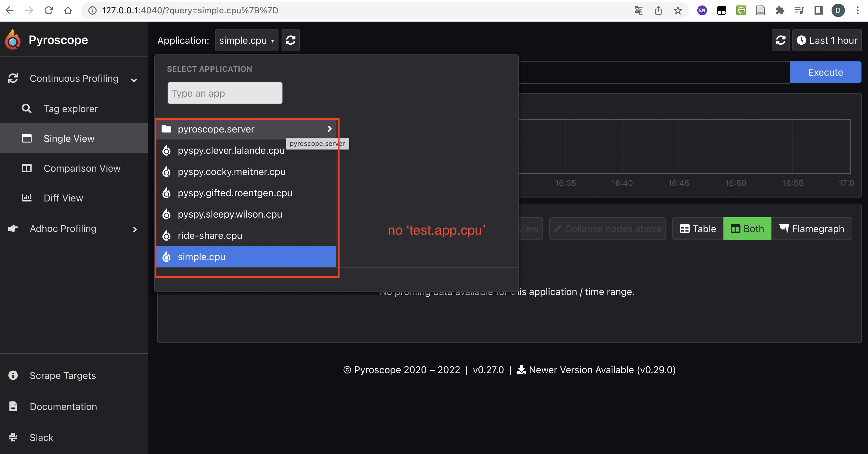Click the Execute button
Viewport: 868px width, 454px height.
825,72
